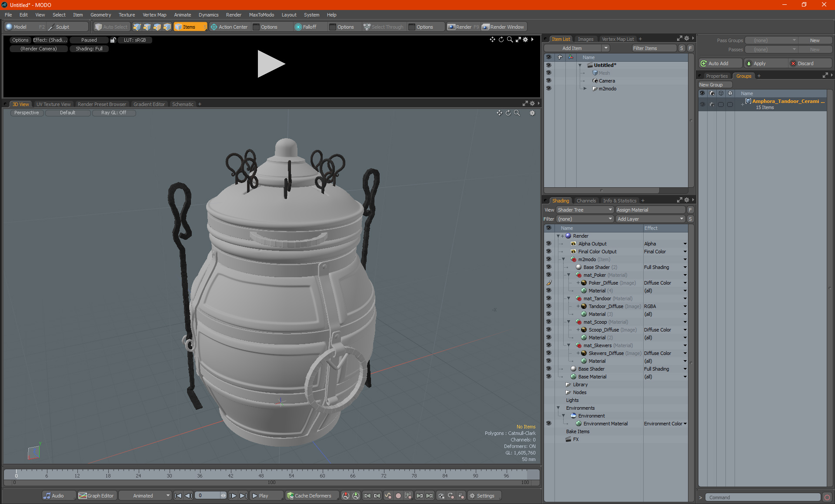The height and width of the screenshot is (504, 835).
Task: Switch to Schematic tab
Action: (x=183, y=104)
